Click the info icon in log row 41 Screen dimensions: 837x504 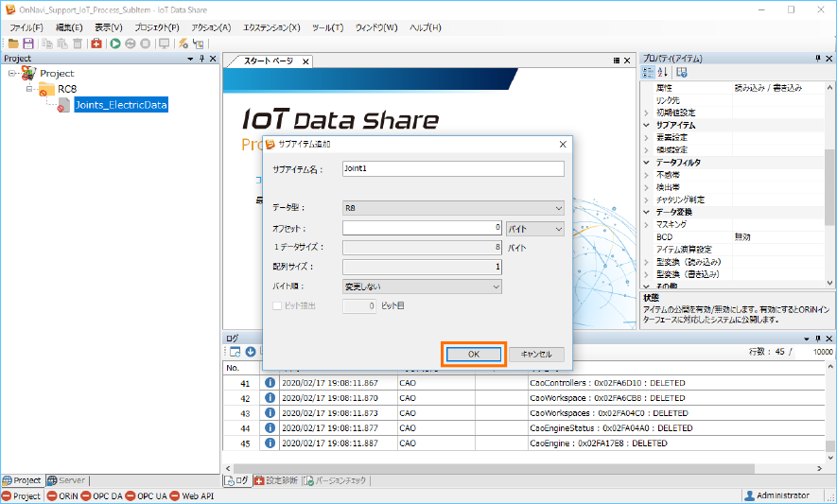269,383
